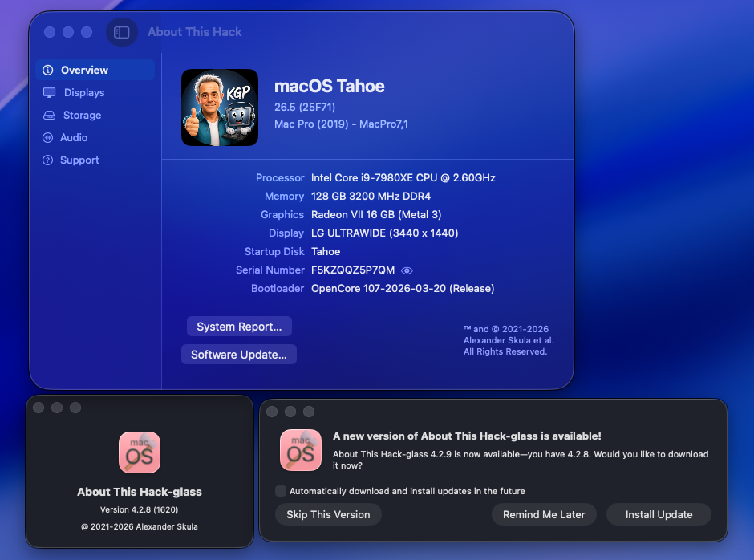Click the LG ULTRAWIDE display value
Screen dimensions: 754x560
coord(385,233)
